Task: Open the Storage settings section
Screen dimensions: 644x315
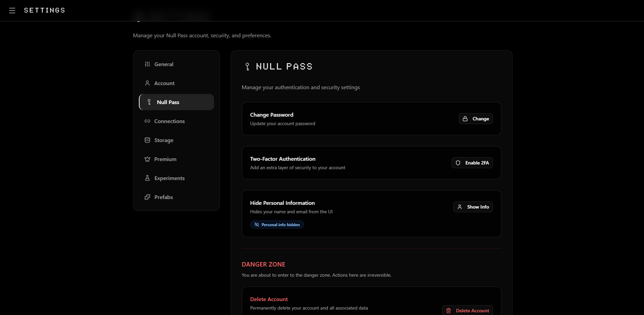Action: [x=164, y=140]
